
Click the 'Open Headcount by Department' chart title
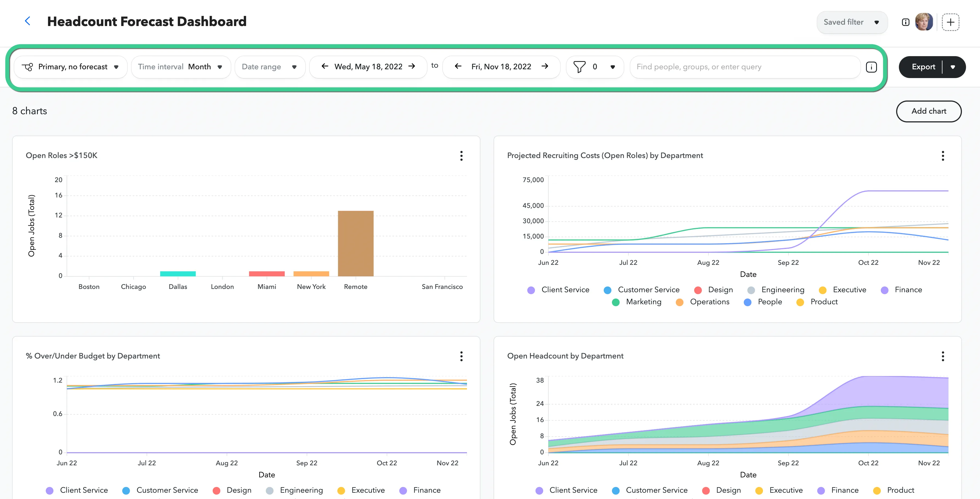565,356
